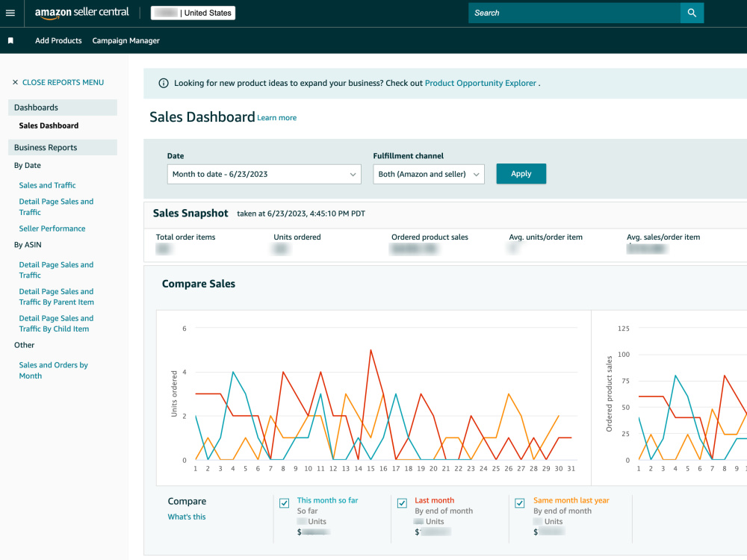This screenshot has width=747, height=560.
Task: Click Same month last year legend label
Action: coord(571,500)
